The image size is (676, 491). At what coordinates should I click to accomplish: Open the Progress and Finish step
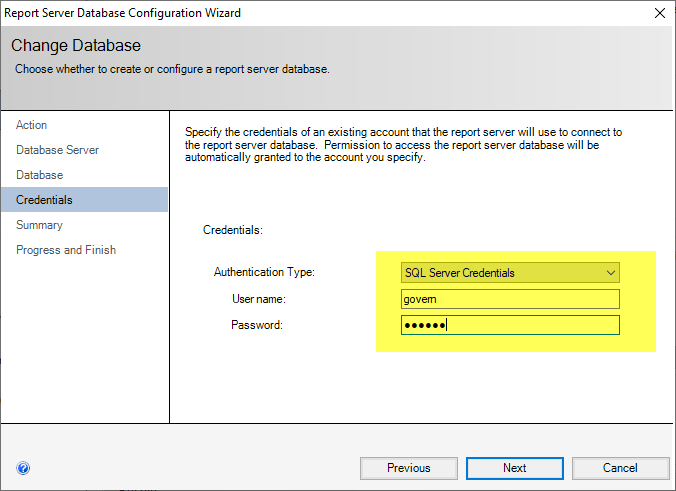(x=66, y=250)
